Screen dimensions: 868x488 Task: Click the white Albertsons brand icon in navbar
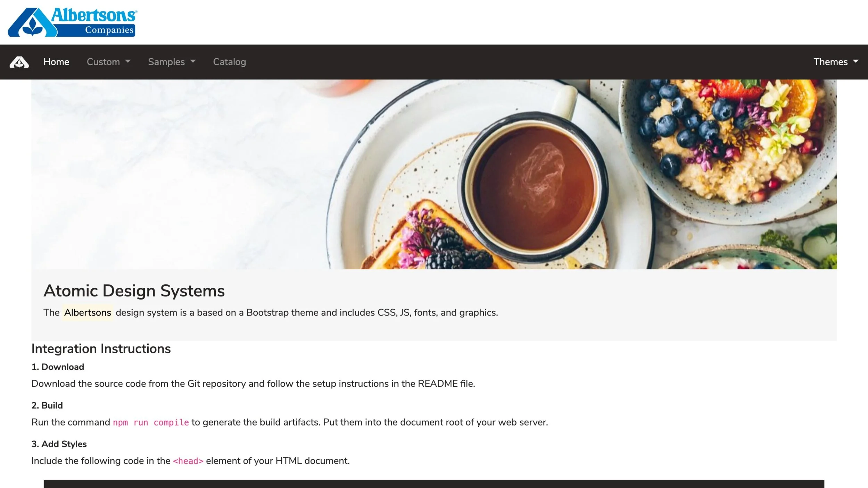(19, 62)
